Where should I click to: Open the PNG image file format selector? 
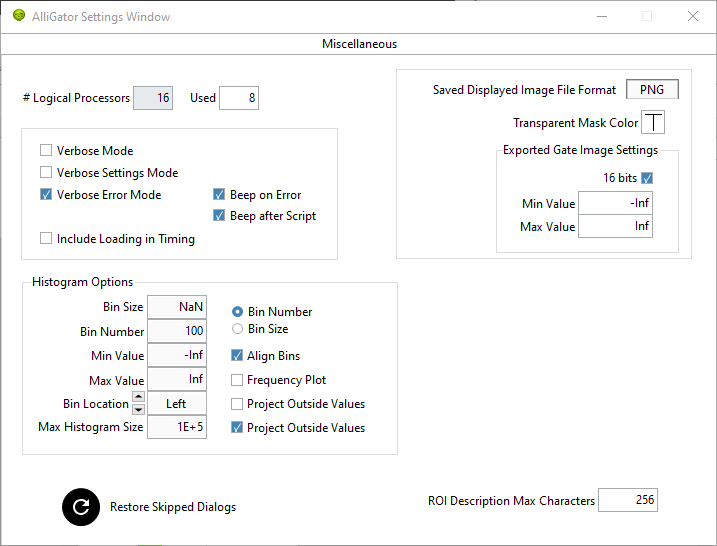tap(652, 89)
